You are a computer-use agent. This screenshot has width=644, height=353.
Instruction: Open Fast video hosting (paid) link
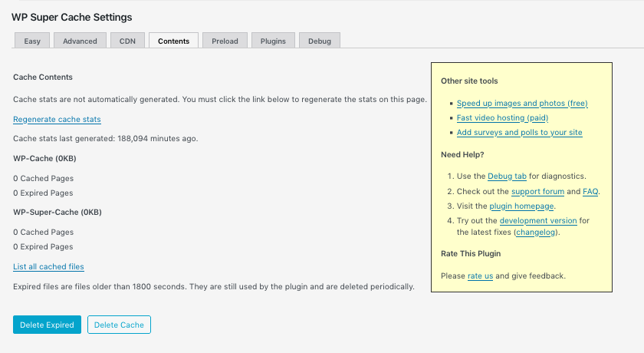coord(502,118)
